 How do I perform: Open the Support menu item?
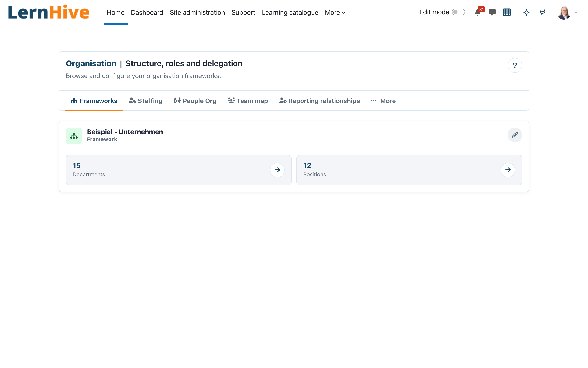point(243,12)
